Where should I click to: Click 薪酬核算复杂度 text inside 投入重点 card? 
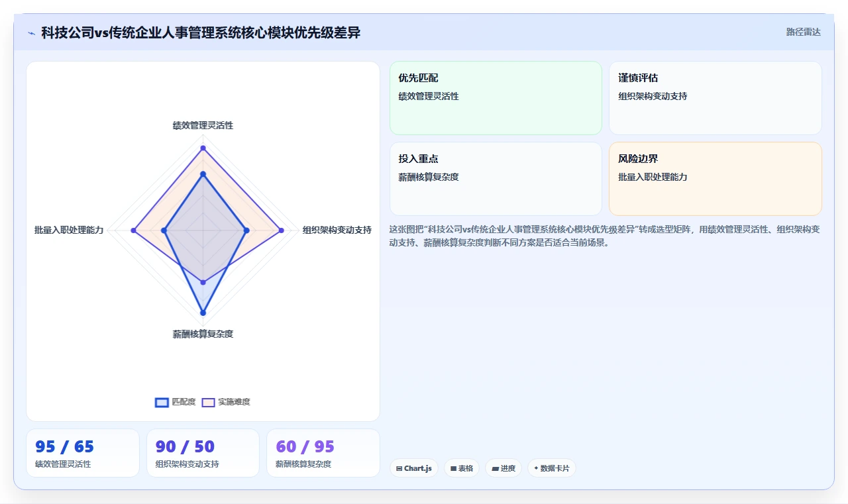429,177
